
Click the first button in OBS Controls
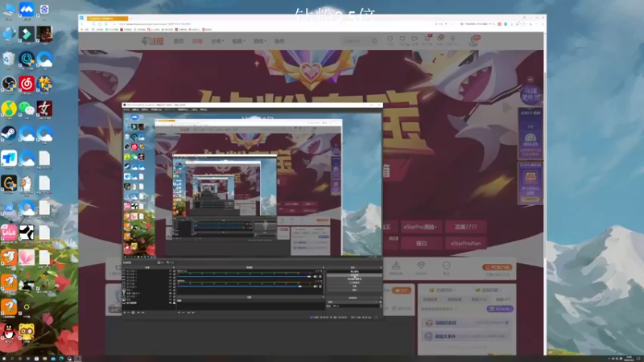354,272
